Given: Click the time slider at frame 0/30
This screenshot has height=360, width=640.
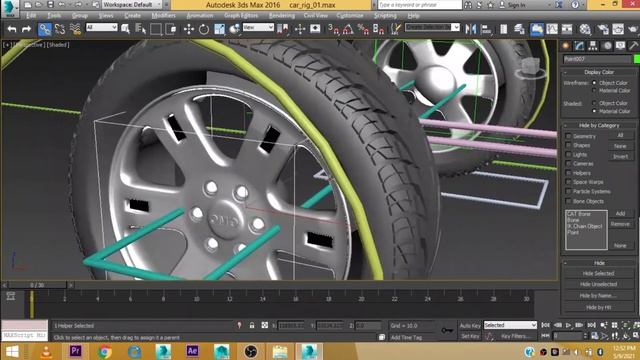Looking at the screenshot, I should (x=37, y=285).
